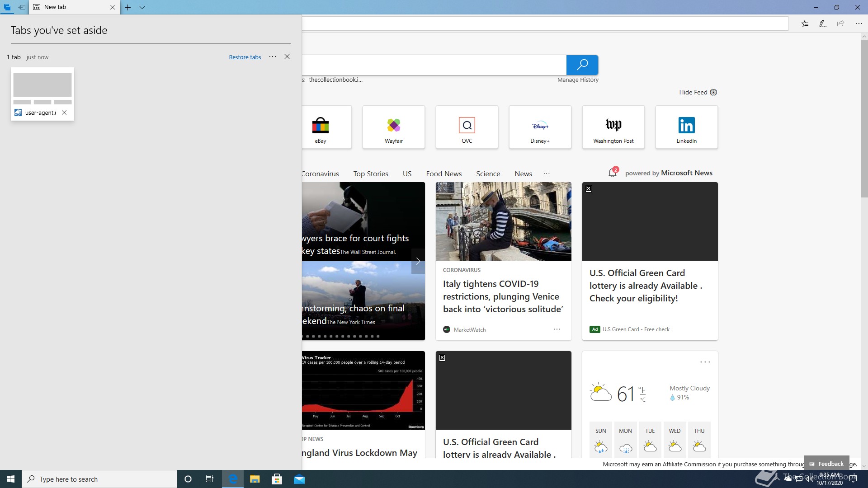The height and width of the screenshot is (488, 868).
Task: Open the Windows Start menu
Action: coord(11,479)
